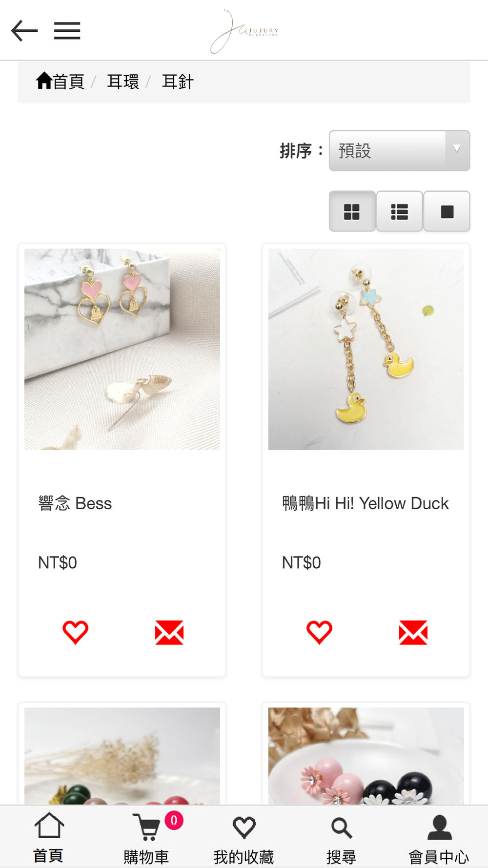Click envelope icon for Yellow Duck

coord(413,633)
